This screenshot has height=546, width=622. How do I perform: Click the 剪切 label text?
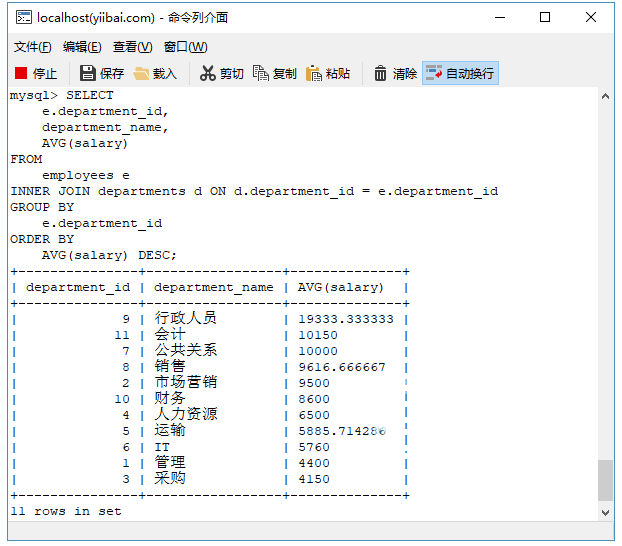point(232,74)
